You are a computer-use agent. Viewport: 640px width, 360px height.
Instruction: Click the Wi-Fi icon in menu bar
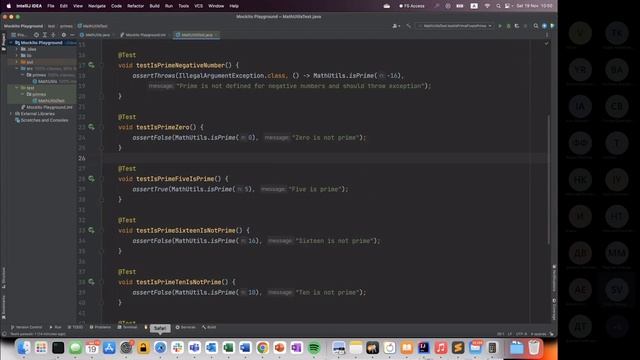click(x=487, y=6)
